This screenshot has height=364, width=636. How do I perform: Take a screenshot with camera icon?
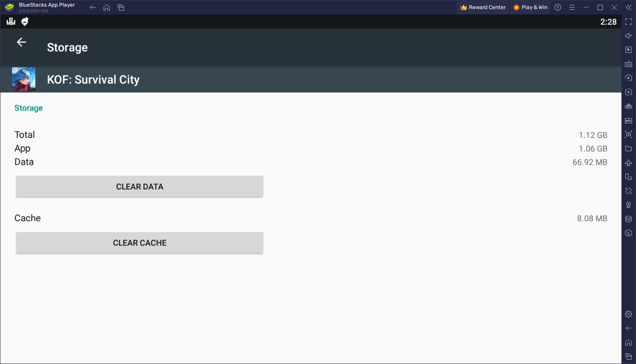click(x=629, y=134)
